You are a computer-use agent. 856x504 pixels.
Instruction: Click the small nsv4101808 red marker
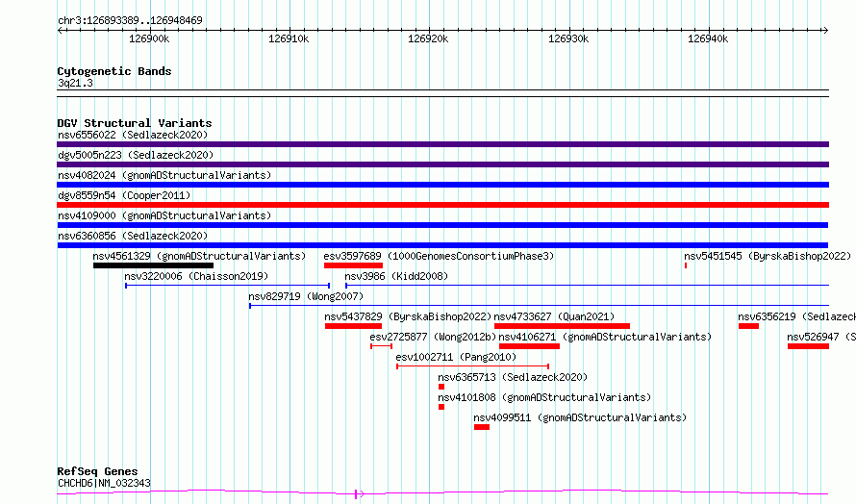pyautogui.click(x=441, y=407)
